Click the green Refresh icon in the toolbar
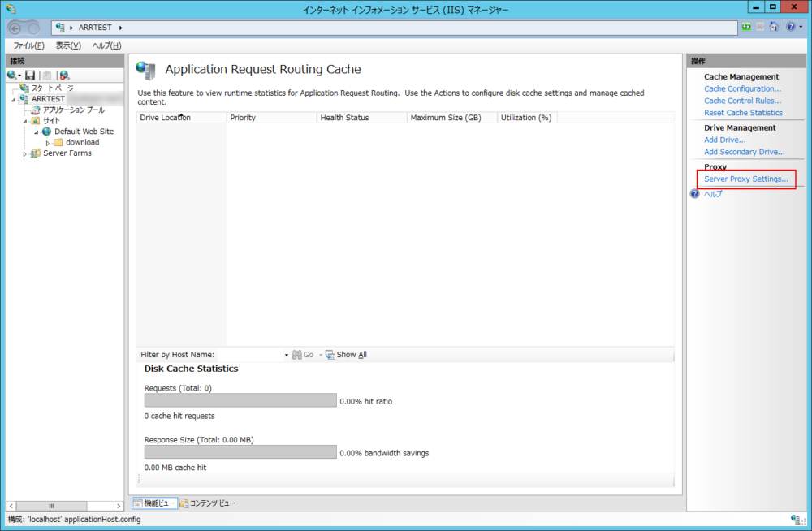This screenshot has height=531, width=812. [747, 27]
